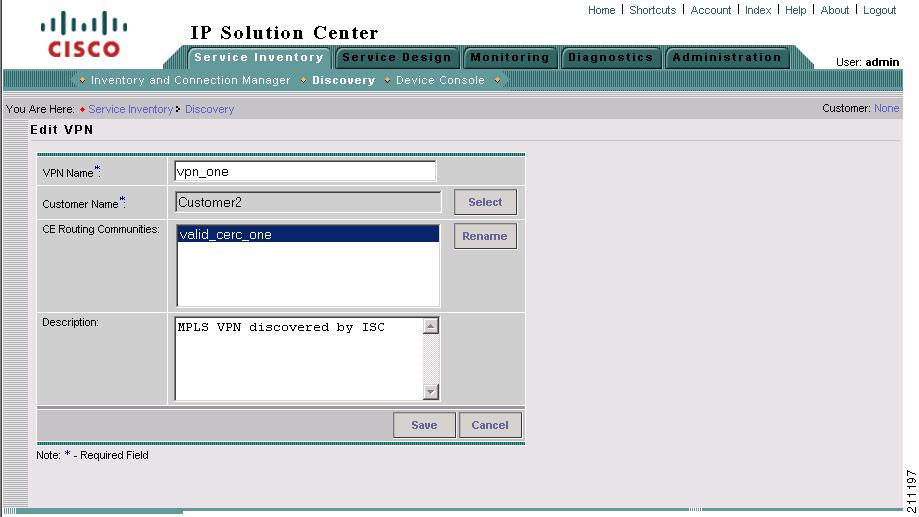Open the Monitoring tab
The height and width of the screenshot is (517, 919).
(x=510, y=57)
